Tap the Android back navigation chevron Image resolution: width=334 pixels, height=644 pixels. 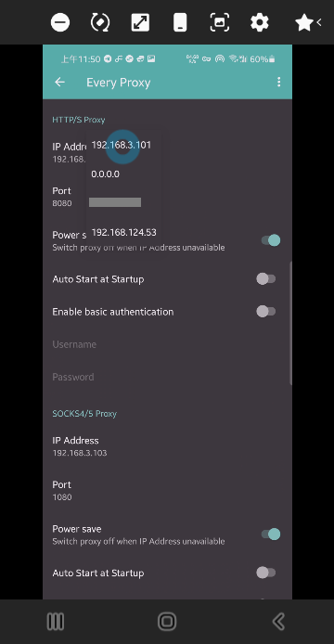click(278, 622)
